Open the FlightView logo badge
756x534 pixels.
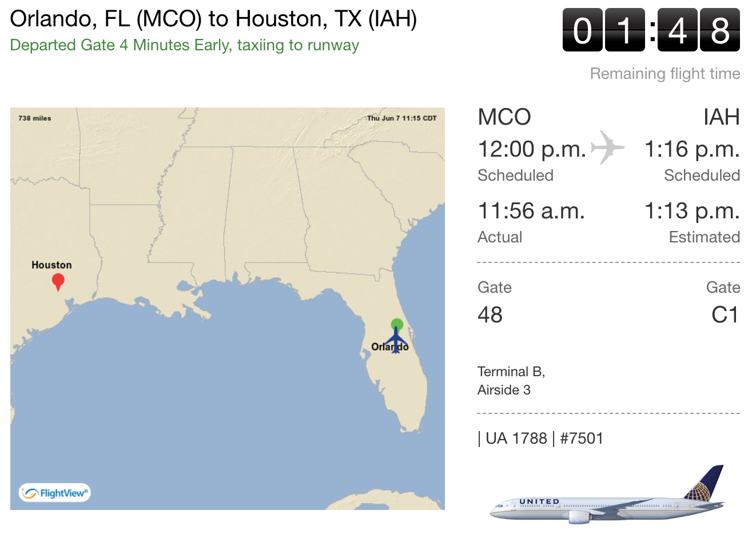[x=55, y=493]
